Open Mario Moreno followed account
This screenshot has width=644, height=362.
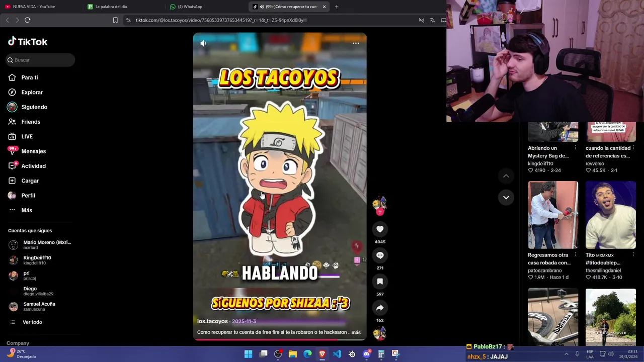click(x=40, y=244)
